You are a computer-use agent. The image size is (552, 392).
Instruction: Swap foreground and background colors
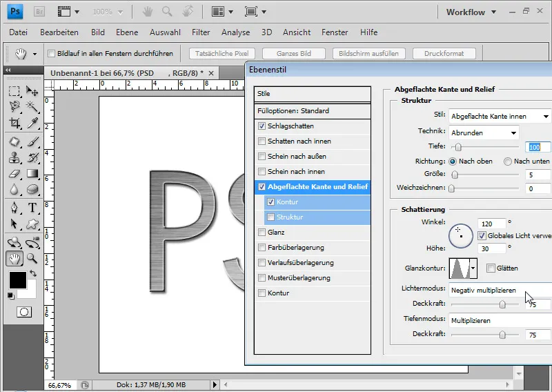tap(32, 273)
